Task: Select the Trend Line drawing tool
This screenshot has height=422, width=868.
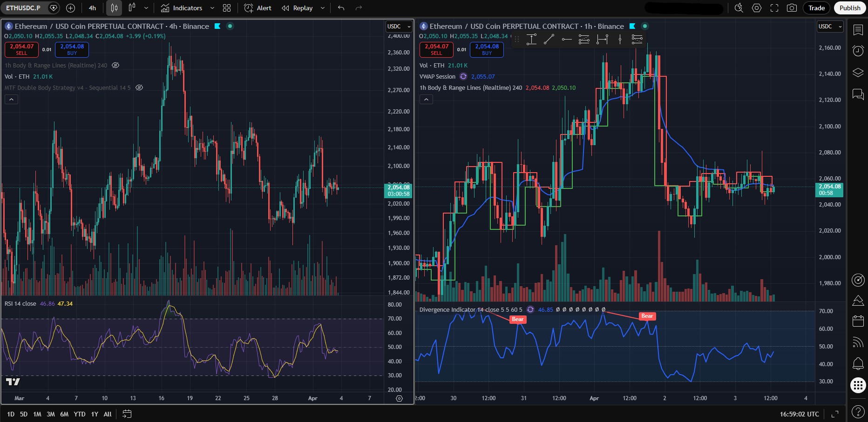Action: point(549,39)
